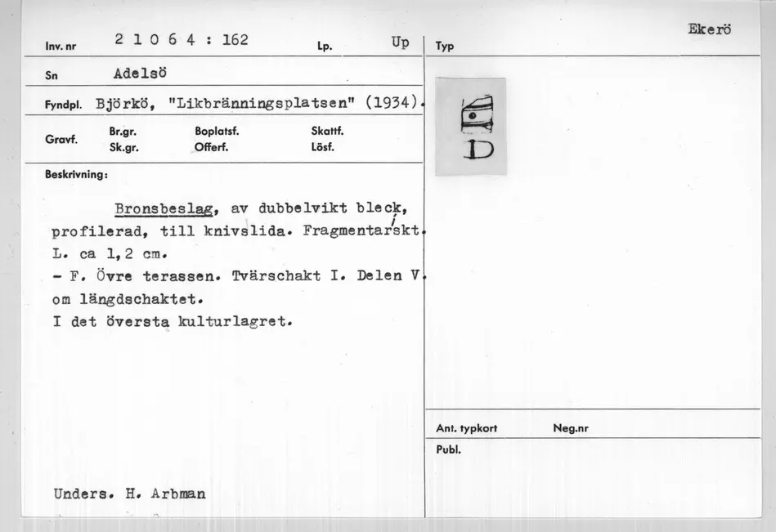This screenshot has width=776, height=532.
Task: Pick the "Lösf." option label
Action: point(322,147)
